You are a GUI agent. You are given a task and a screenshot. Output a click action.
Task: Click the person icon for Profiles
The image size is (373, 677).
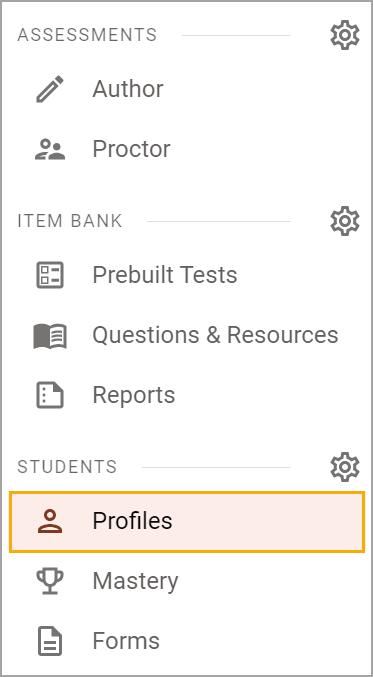click(50, 521)
